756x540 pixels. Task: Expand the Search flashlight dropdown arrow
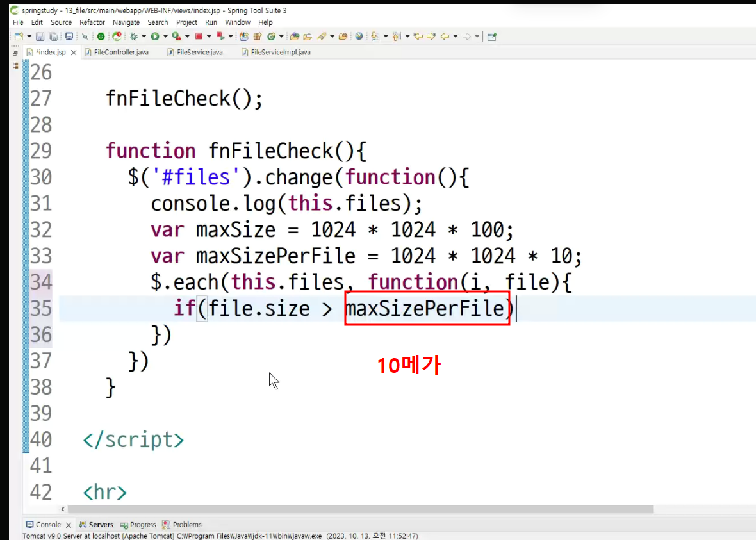(x=333, y=37)
